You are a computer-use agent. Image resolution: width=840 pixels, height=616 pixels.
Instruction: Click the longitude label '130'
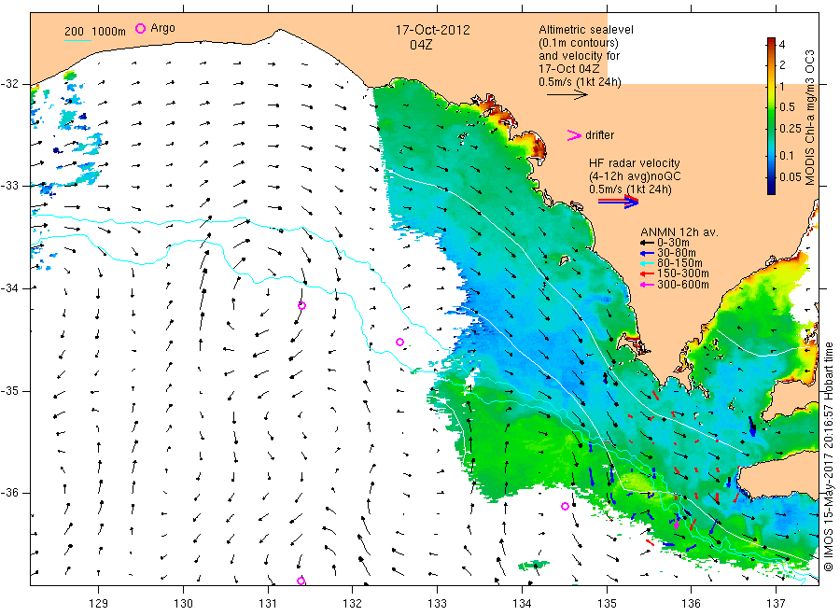(183, 604)
